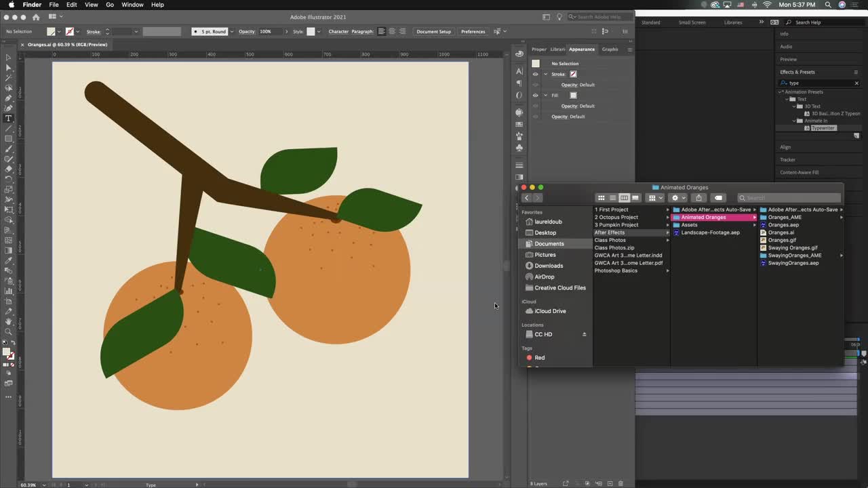Click the Finder search field
868x488 pixels.
(789, 198)
